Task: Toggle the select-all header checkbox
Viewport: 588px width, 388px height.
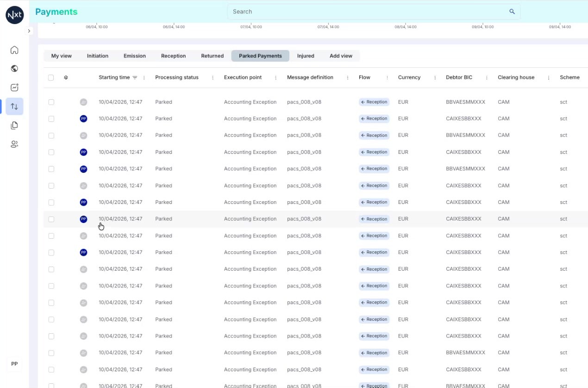Action: coord(51,77)
